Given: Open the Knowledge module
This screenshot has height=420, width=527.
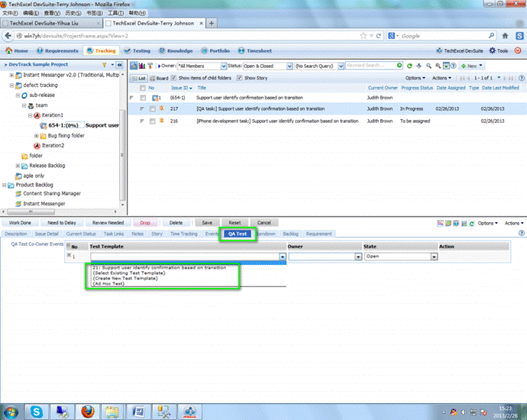Looking at the screenshot, I should 176,50.
